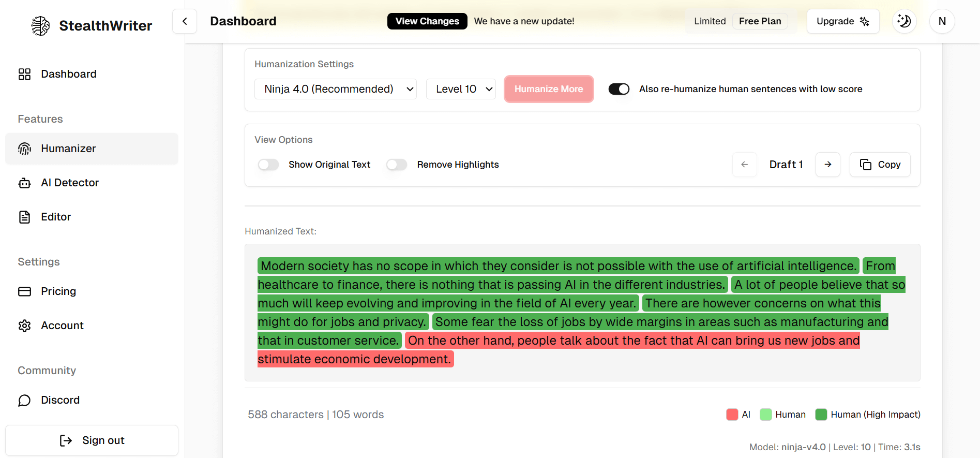The width and height of the screenshot is (980, 458).
Task: Click the 'View Options' heading
Action: click(283, 140)
